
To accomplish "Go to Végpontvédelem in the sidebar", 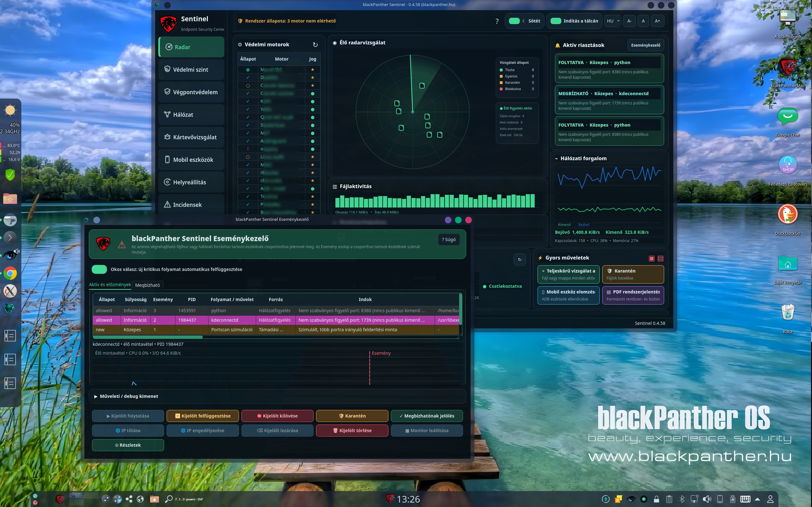I will (191, 92).
